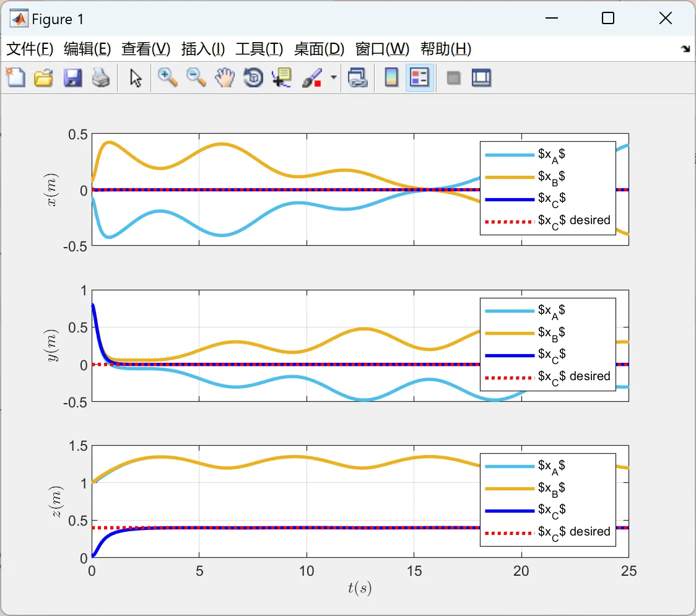Image resolution: width=696 pixels, height=616 pixels.
Task: Open the 窗口(W) menu
Action: coord(382,49)
